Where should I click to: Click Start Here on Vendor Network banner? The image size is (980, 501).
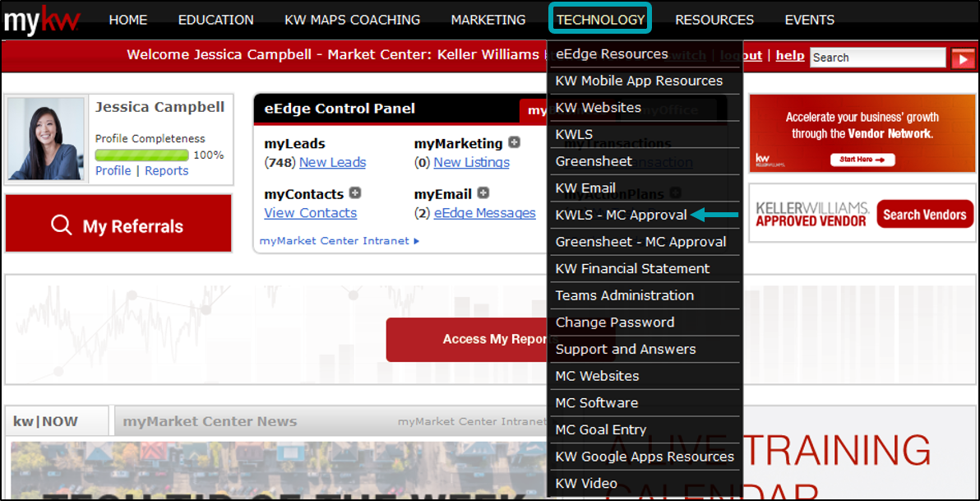pos(862,160)
